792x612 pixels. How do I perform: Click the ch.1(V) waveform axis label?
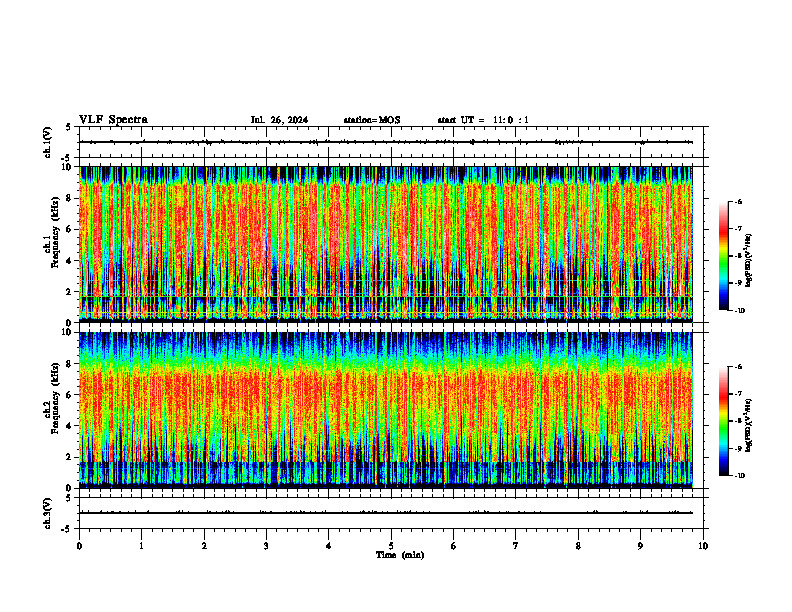47,142
